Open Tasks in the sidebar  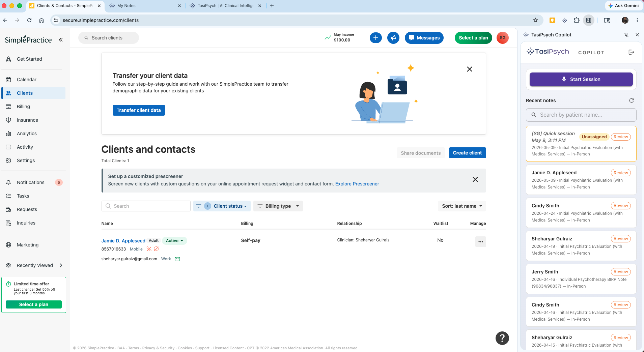(34, 196)
